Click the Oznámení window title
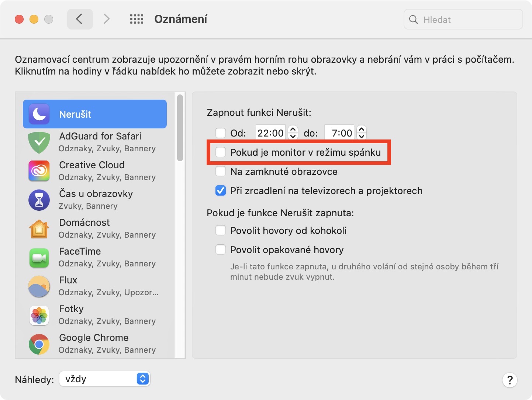This screenshot has width=532, height=400. coord(181,19)
